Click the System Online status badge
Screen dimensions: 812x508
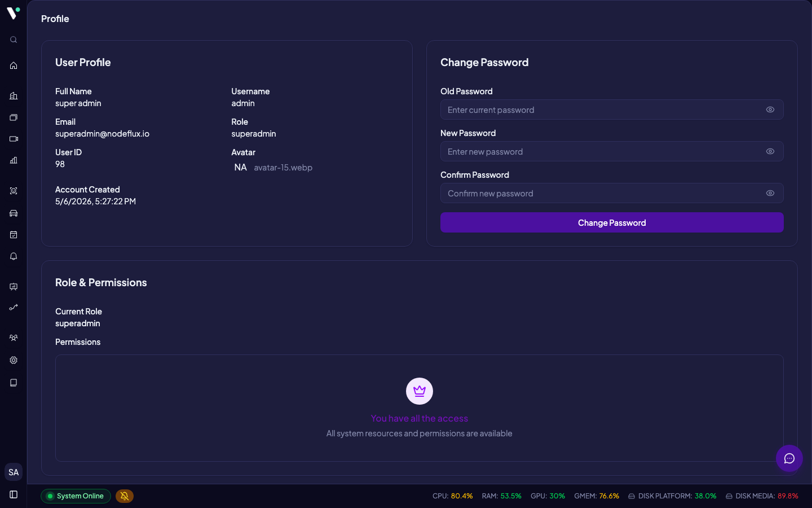76,496
